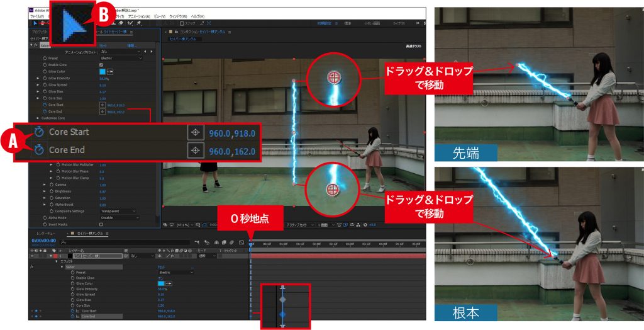
Task: Open the timeline composition mini-flowchart
Action: (197, 242)
